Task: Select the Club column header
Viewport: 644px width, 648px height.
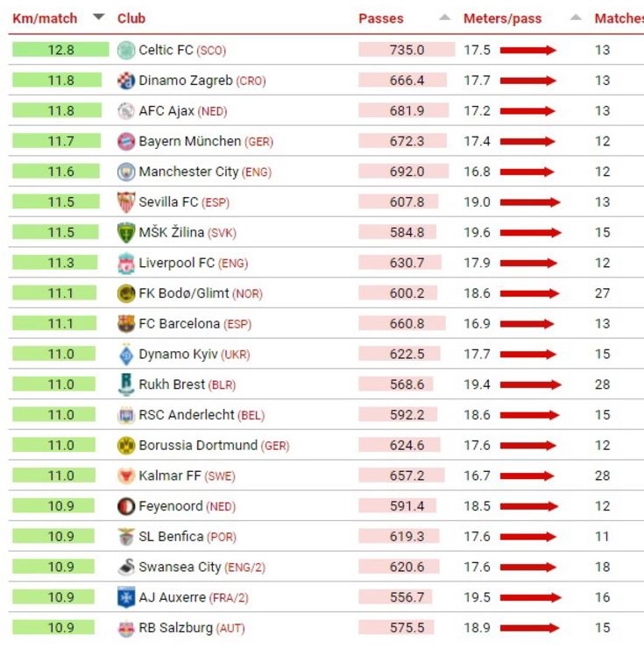Action: click(x=131, y=18)
